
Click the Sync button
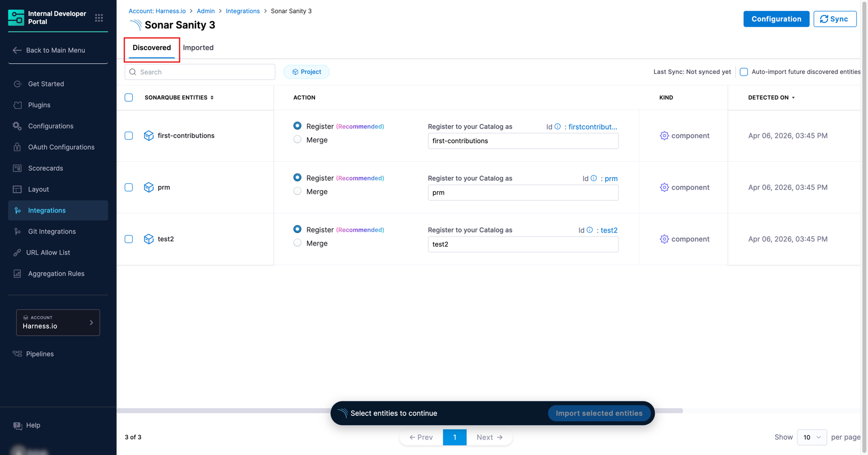point(834,19)
